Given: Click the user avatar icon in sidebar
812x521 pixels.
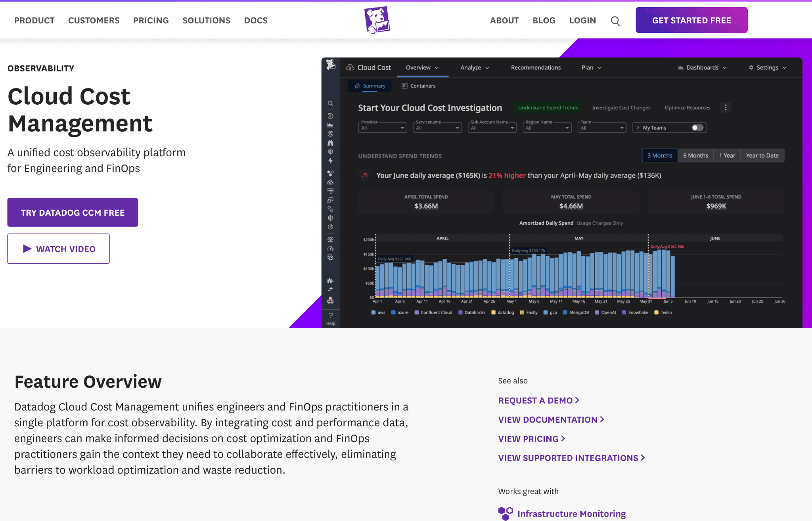Looking at the screenshot, I should [x=330, y=301].
